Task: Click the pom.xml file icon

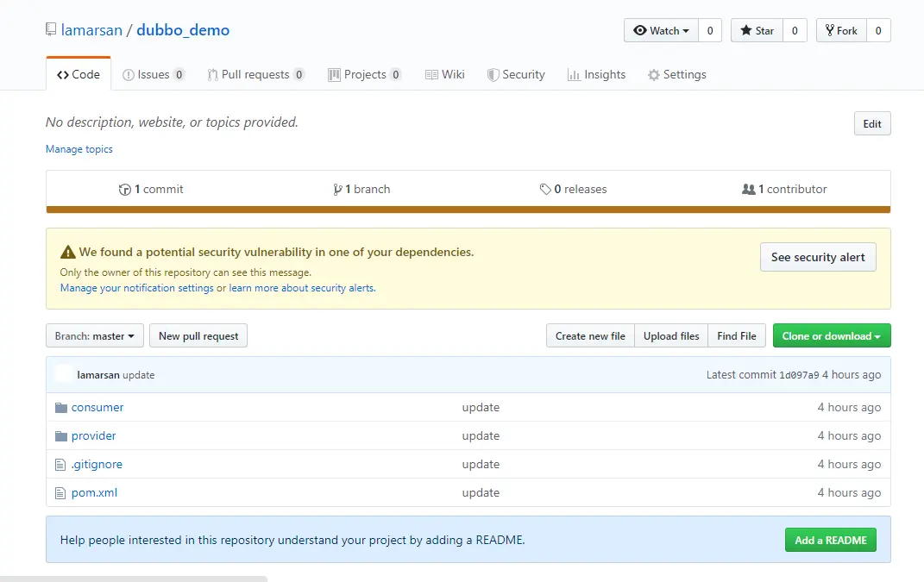Action: (60, 493)
